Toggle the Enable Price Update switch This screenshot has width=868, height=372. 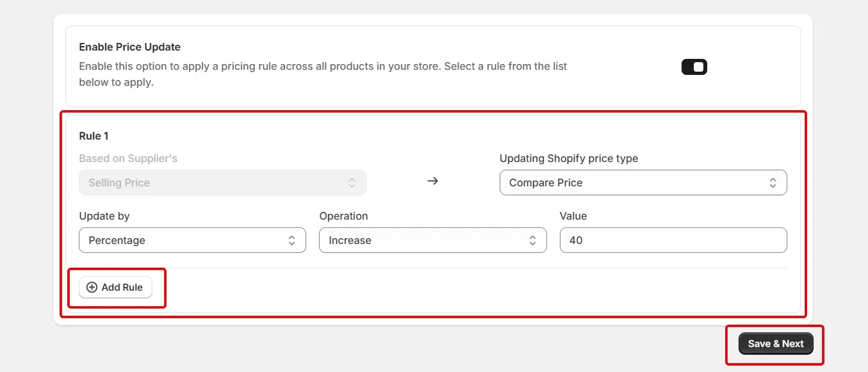(x=694, y=67)
